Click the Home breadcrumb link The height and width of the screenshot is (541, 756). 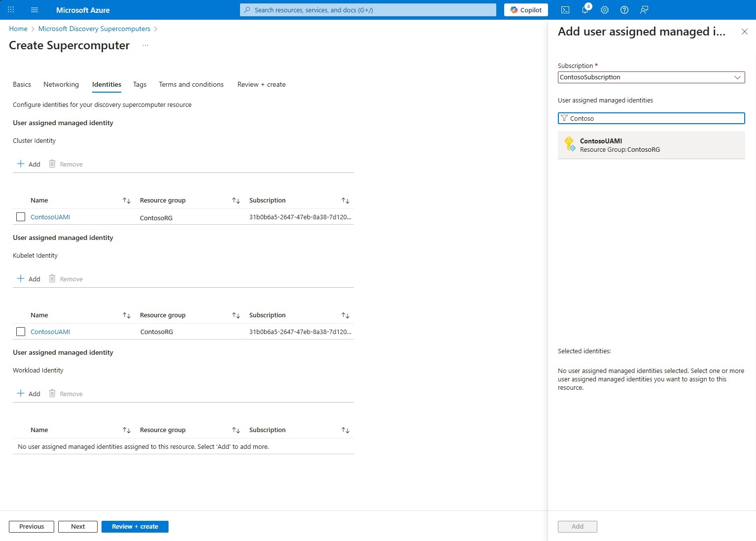click(x=18, y=29)
